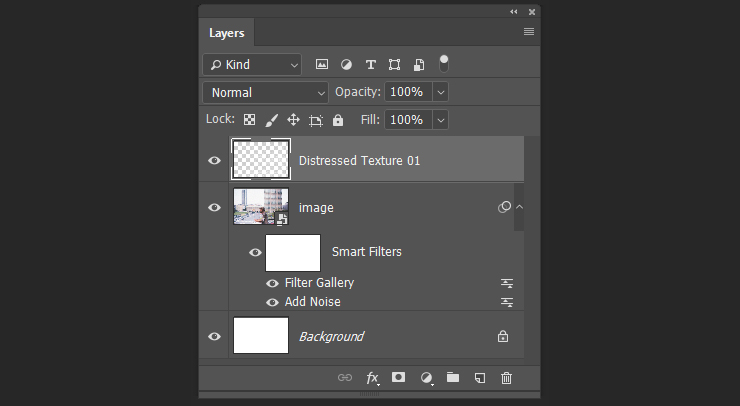The width and height of the screenshot is (740, 406).
Task: Create a new layer
Action: tap(479, 378)
